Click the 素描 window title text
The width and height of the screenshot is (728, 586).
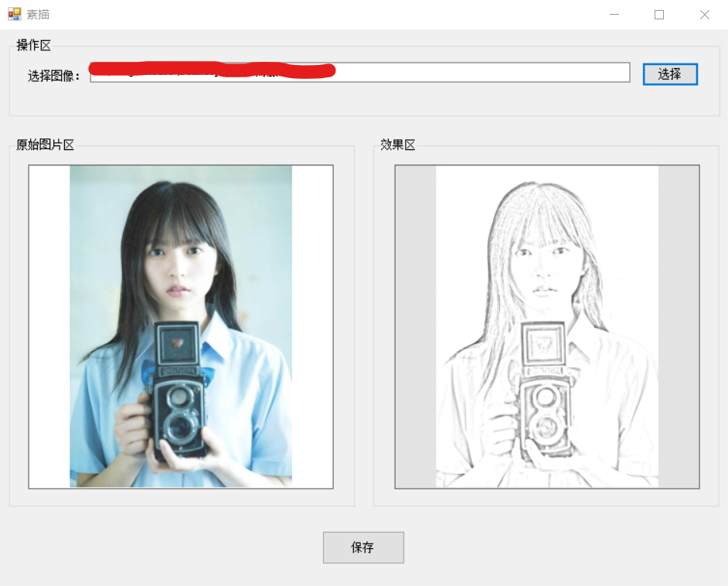(x=37, y=14)
